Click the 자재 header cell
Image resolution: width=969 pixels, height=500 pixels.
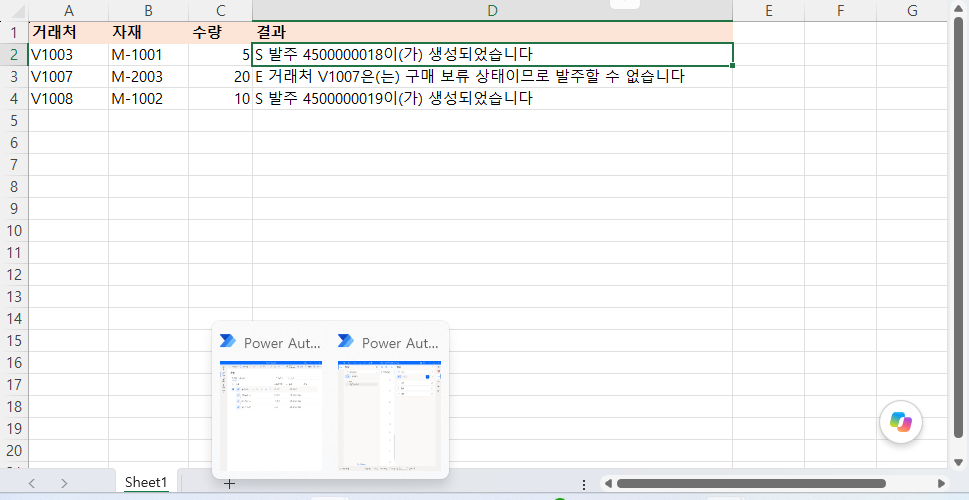pos(148,32)
